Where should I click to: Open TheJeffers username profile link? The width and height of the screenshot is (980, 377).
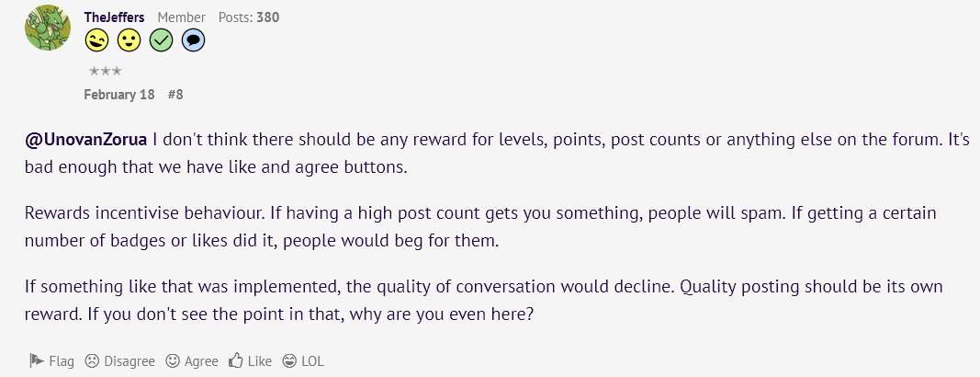tap(115, 17)
